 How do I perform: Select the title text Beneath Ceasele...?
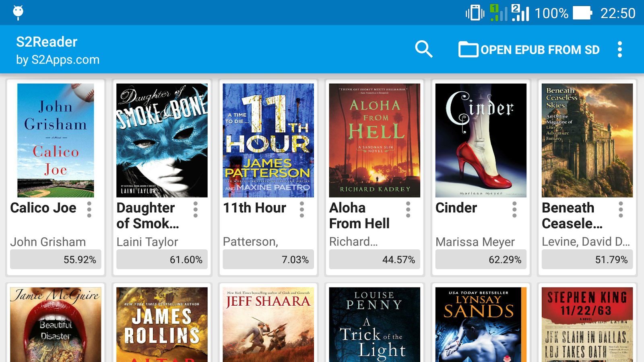pyautogui.click(x=572, y=216)
